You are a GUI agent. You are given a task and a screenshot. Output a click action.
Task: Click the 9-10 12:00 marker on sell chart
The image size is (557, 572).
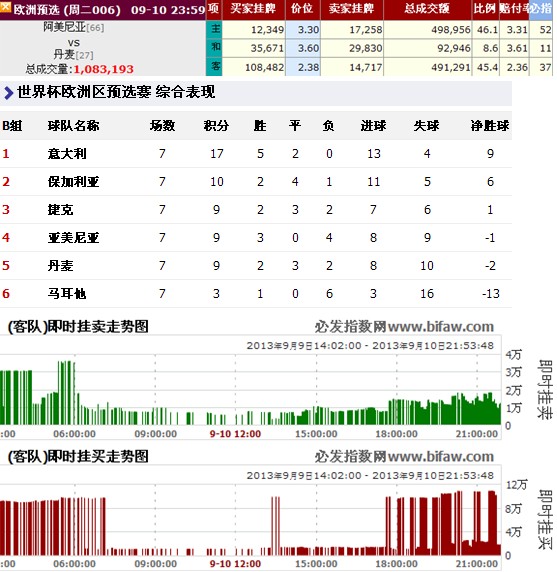(x=235, y=434)
